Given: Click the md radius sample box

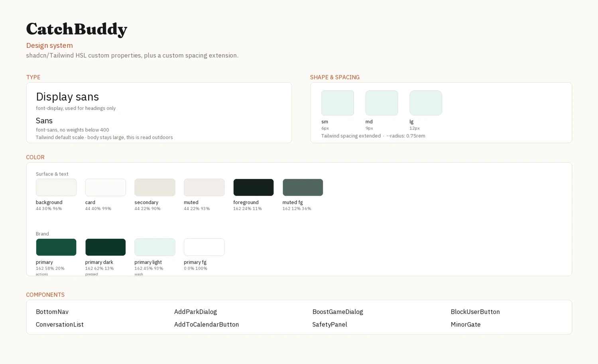Looking at the screenshot, I should click(382, 103).
